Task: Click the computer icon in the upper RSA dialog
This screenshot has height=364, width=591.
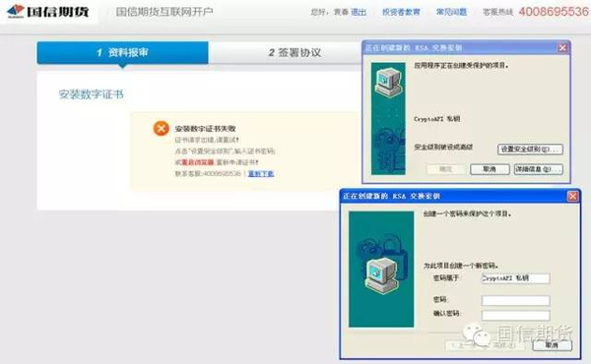Action: [388, 82]
